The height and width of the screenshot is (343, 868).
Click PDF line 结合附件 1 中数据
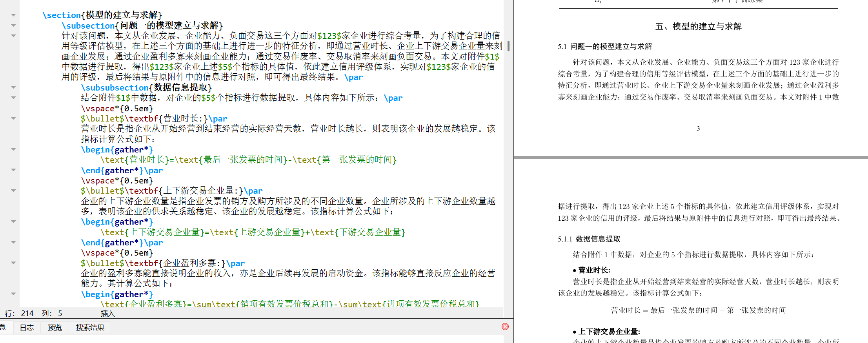(693, 254)
